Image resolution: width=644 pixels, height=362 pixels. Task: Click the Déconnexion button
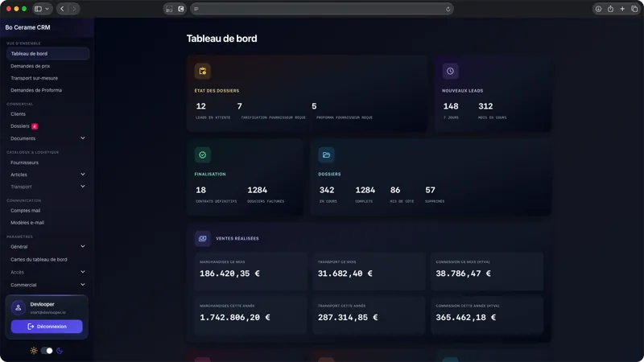click(47, 327)
